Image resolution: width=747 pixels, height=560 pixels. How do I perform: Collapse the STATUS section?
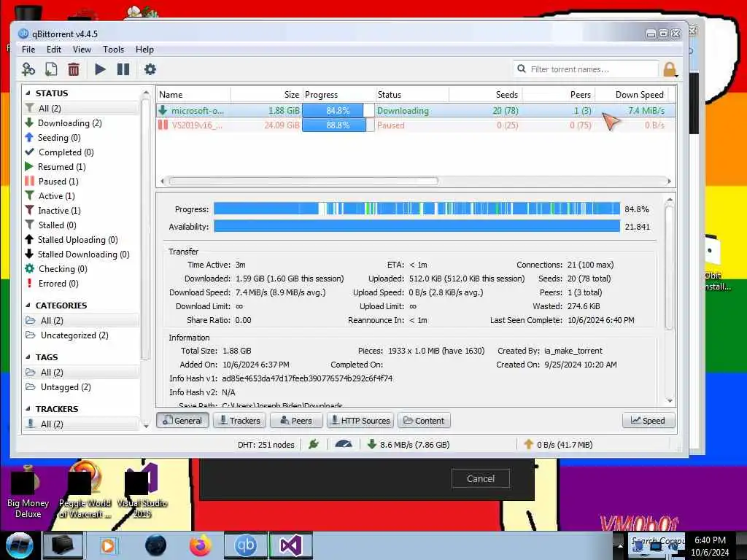tap(28, 93)
